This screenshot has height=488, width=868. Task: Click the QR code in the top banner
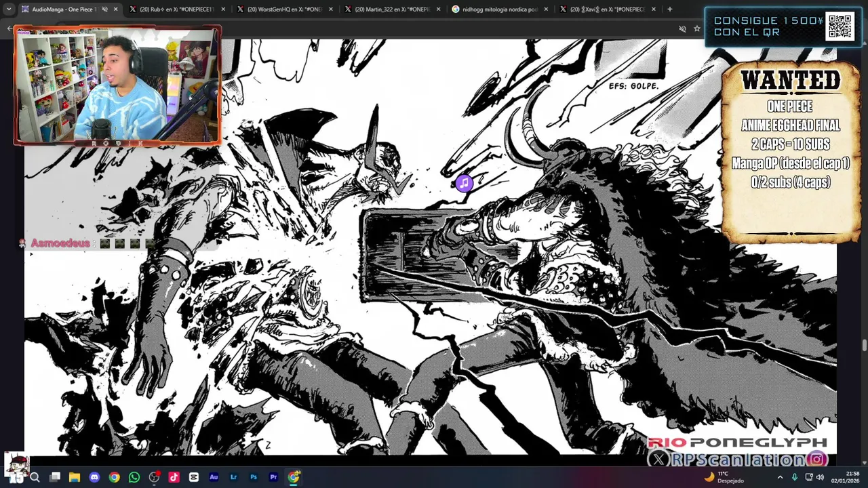point(840,26)
